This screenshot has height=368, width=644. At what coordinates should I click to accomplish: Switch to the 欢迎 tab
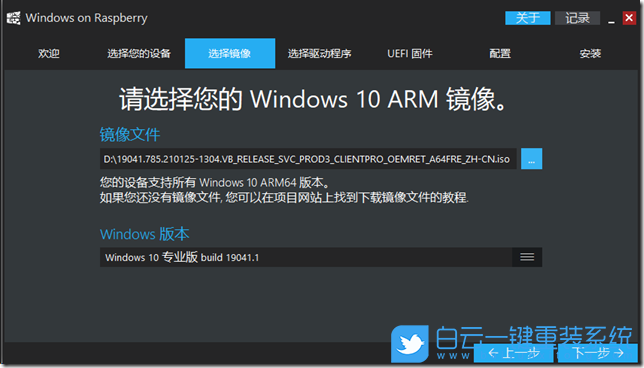pyautogui.click(x=49, y=53)
